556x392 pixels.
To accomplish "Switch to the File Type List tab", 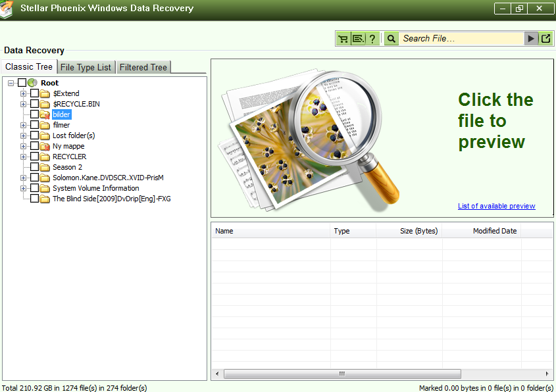I will pos(86,67).
